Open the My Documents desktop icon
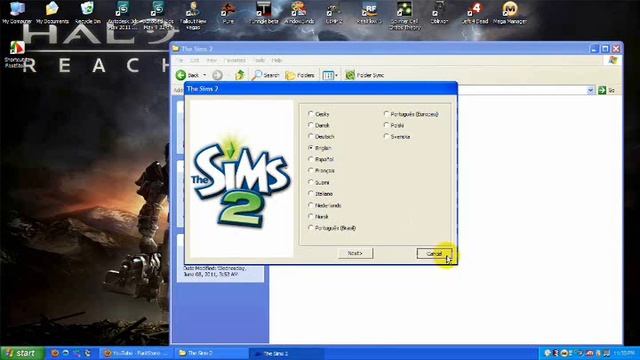The width and height of the screenshot is (640, 360). [52, 13]
